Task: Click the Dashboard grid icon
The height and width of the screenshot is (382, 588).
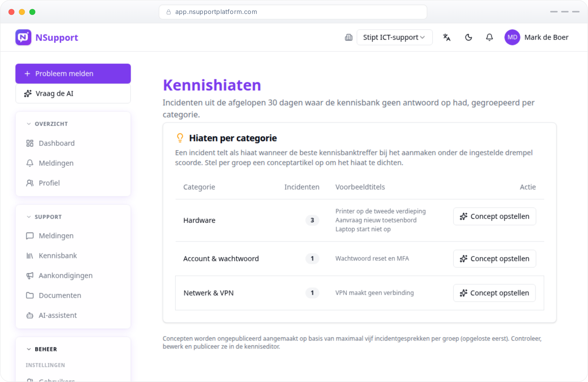Action: click(30, 143)
